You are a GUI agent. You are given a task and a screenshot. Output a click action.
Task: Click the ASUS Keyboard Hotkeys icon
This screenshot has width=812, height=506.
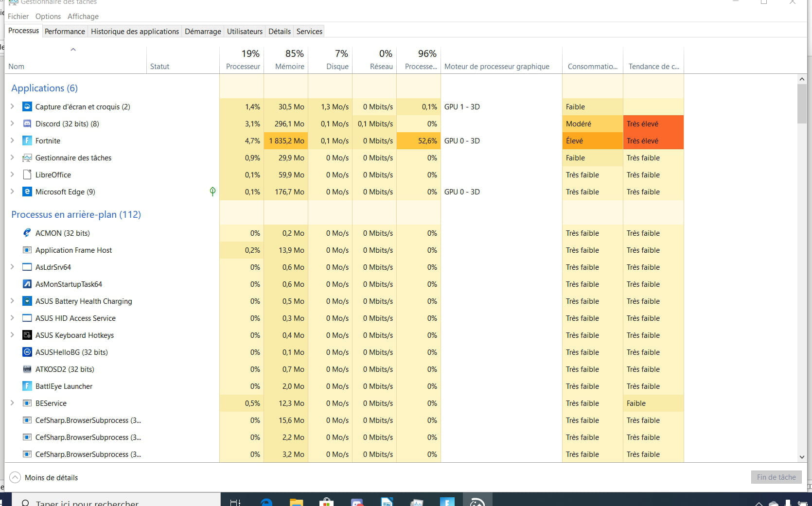[27, 335]
